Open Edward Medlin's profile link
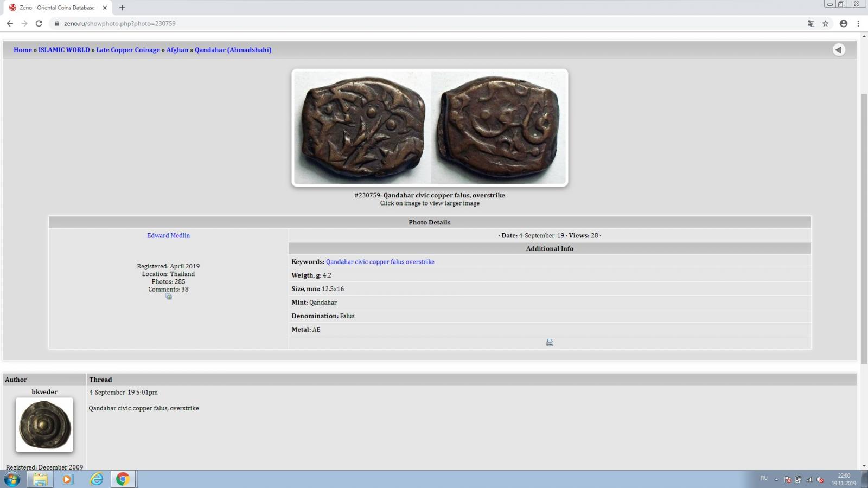 (168, 235)
